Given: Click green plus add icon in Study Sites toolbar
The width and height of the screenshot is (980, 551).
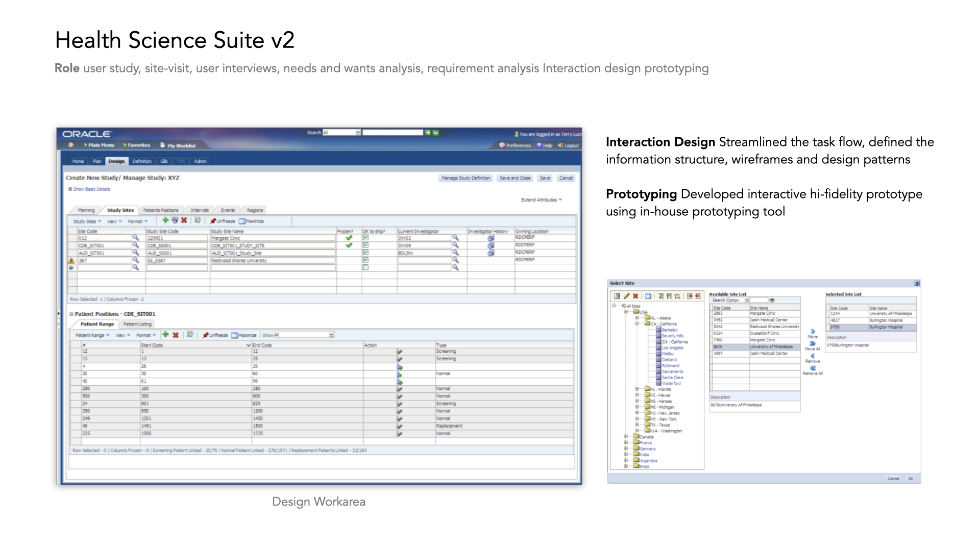Looking at the screenshot, I should (x=165, y=220).
